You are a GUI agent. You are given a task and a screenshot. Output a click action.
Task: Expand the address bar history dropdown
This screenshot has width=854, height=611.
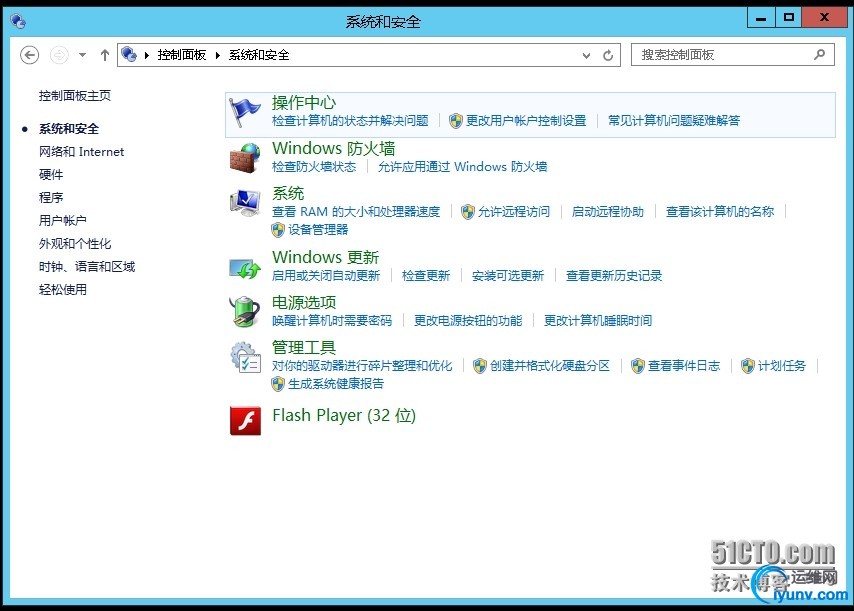tap(586, 55)
